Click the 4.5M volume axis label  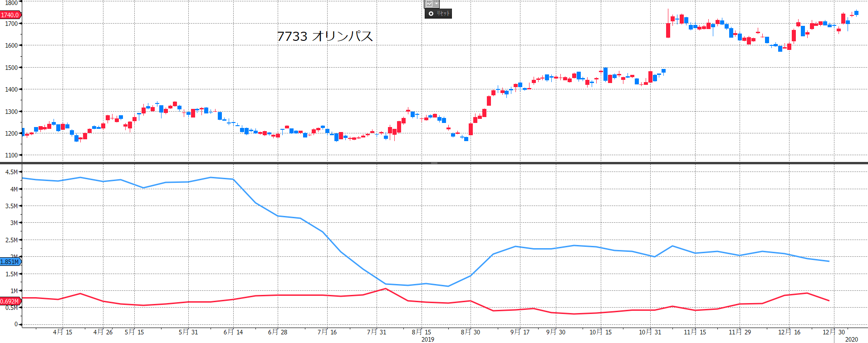click(11, 172)
